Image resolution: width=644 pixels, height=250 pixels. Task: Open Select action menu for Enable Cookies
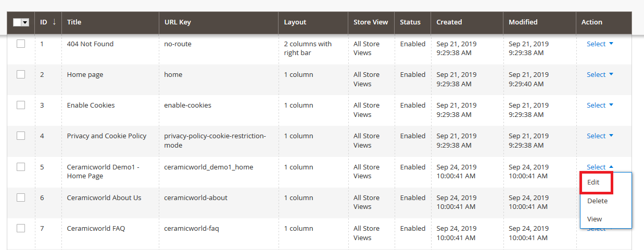coord(600,106)
